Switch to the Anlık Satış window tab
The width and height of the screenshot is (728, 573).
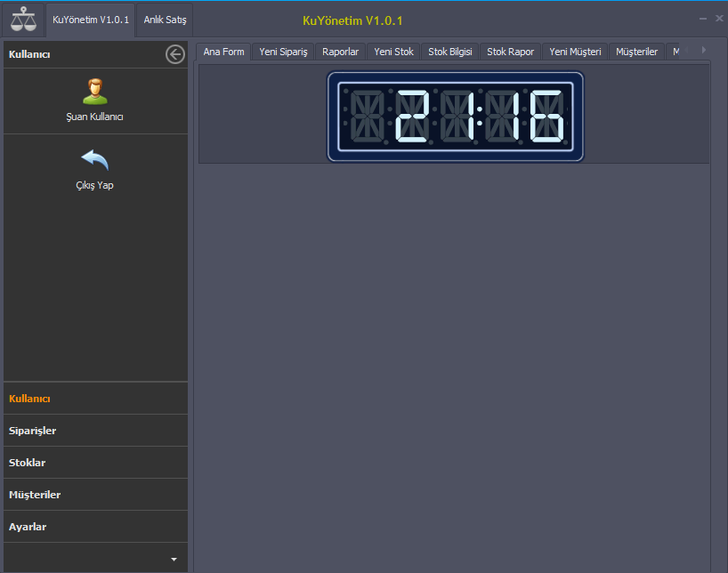(x=164, y=18)
